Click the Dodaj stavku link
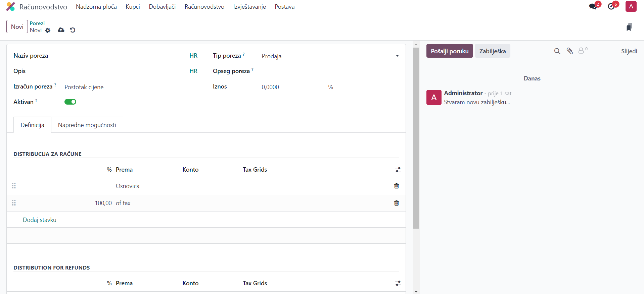The image size is (644, 294). 40,220
